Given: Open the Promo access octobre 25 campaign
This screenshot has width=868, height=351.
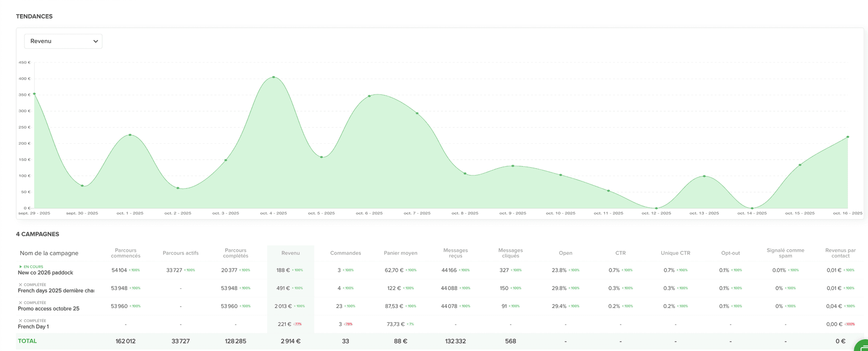Looking at the screenshot, I should (48, 309).
